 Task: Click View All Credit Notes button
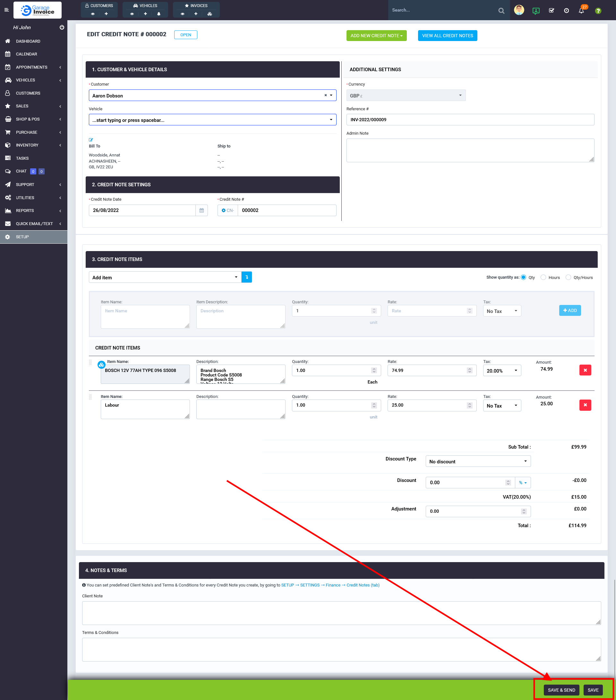click(x=447, y=36)
